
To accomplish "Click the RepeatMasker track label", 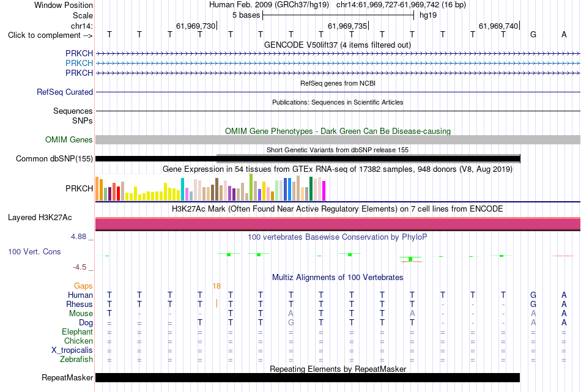I will click(67, 377).
